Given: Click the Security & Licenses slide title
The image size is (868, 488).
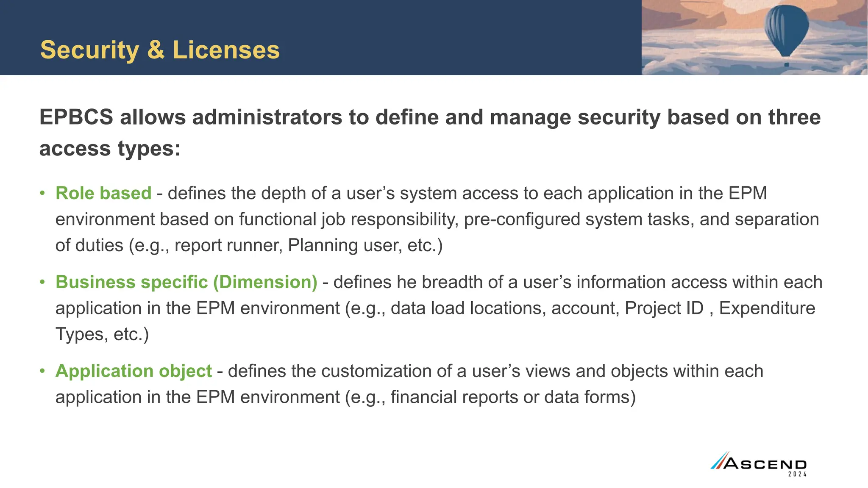Looking at the screenshot, I should pyautogui.click(x=160, y=50).
